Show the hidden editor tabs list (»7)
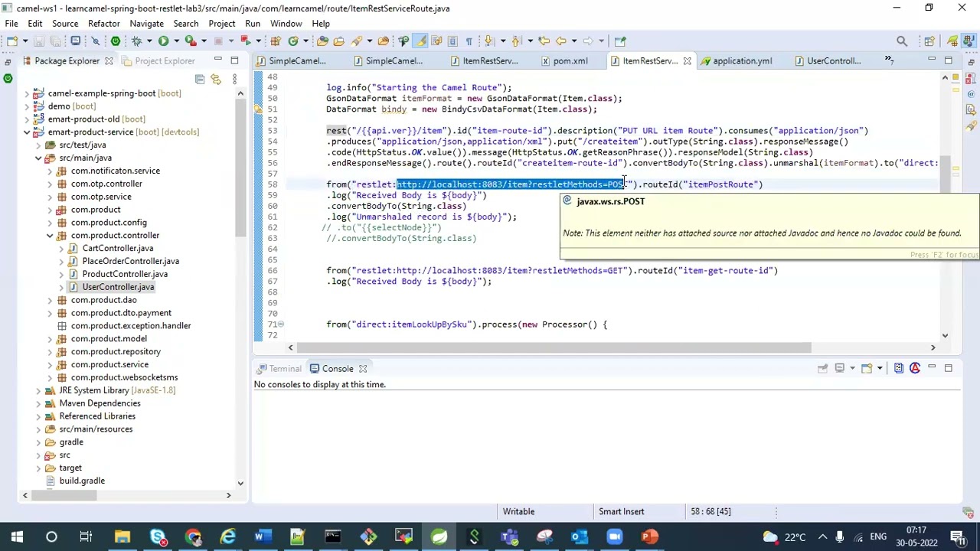The image size is (980, 551). coord(889,60)
